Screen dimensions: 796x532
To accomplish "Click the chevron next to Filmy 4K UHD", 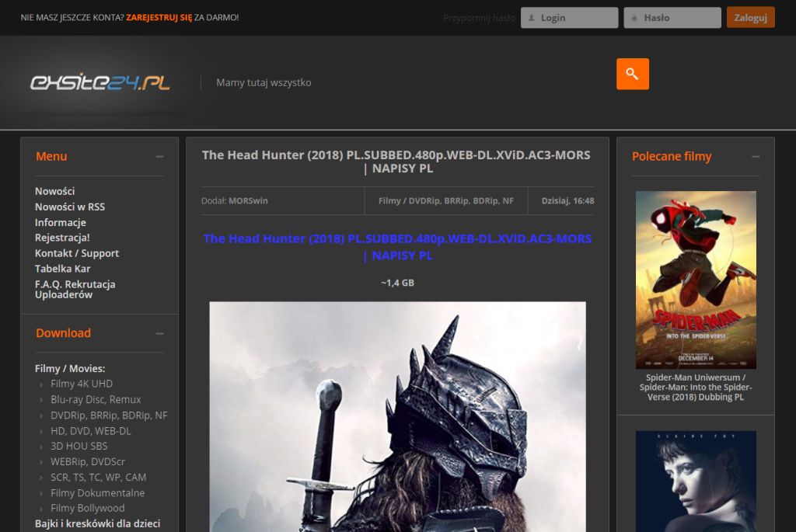I will coord(41,384).
